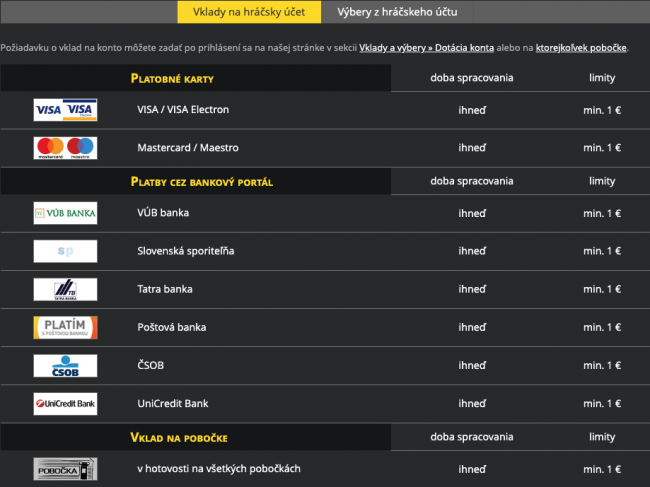This screenshot has width=650, height=487.
Task: Click the Mastercard Maestro logo icon
Action: point(65,148)
